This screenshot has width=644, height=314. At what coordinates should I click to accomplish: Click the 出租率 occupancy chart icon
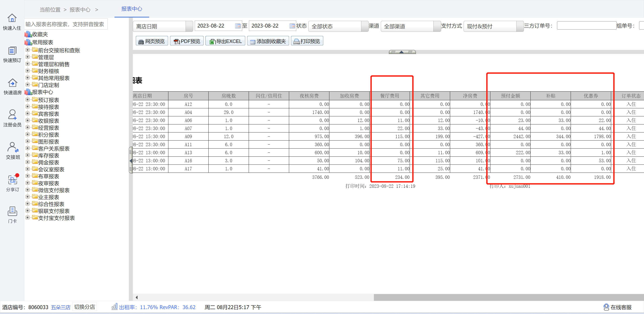pos(114,307)
